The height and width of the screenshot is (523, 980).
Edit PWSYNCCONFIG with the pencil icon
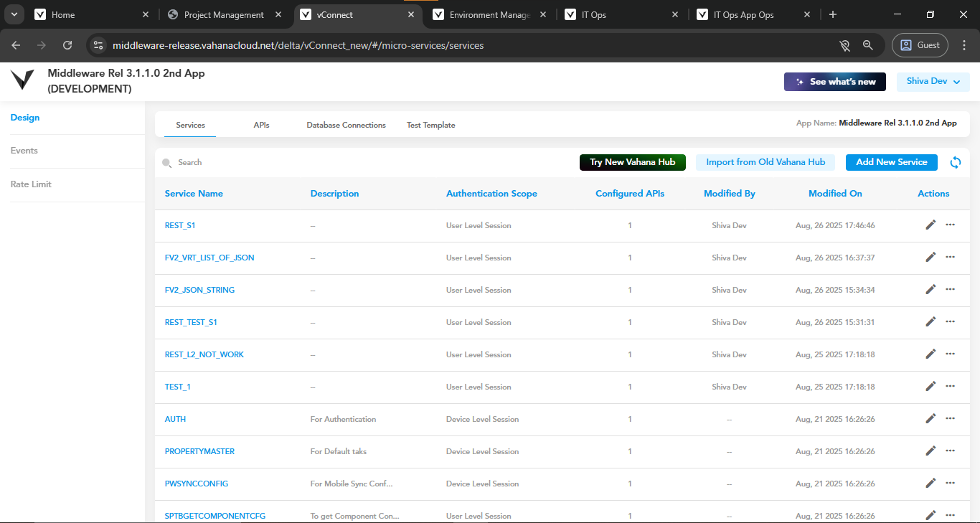point(930,483)
